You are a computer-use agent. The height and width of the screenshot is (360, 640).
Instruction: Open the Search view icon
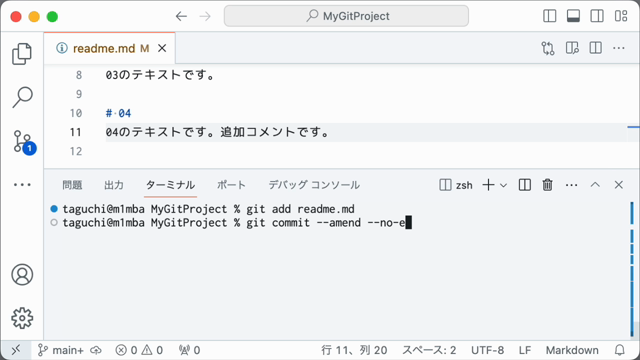pyautogui.click(x=22, y=97)
